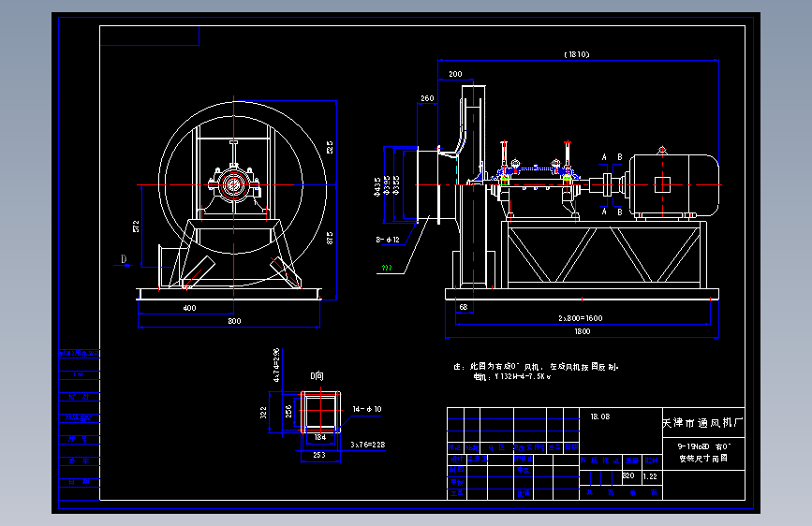This screenshot has height=526, width=812.
Task: Select the 525 vertical dimension
Action: (330, 148)
